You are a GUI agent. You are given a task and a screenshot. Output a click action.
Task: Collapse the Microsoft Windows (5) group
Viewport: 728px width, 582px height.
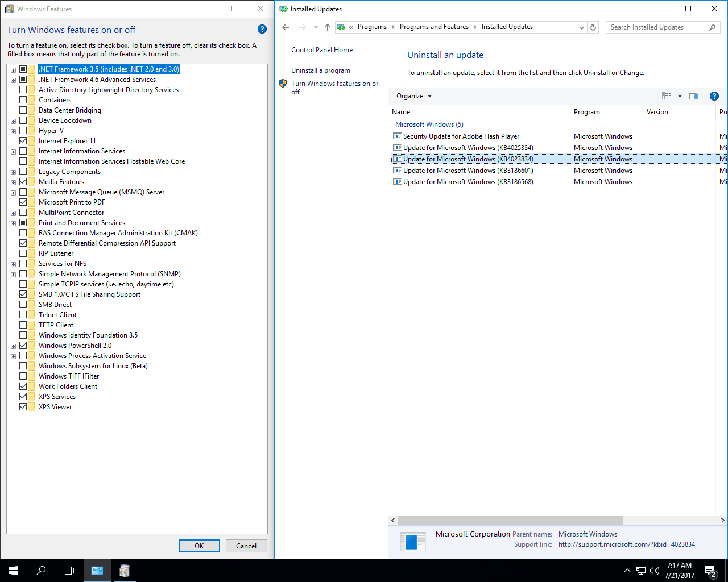(429, 124)
